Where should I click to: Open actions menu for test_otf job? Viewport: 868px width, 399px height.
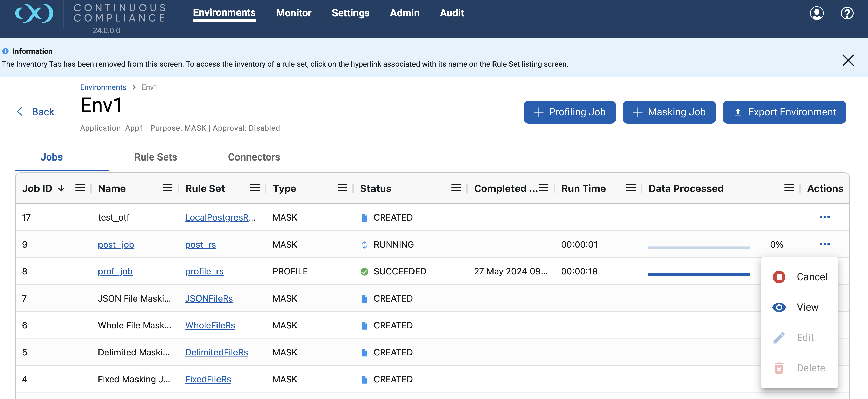824,217
